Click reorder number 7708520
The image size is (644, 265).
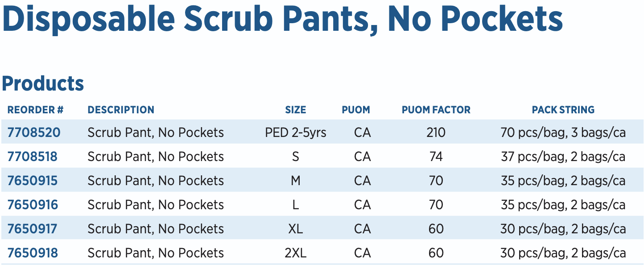click(34, 132)
